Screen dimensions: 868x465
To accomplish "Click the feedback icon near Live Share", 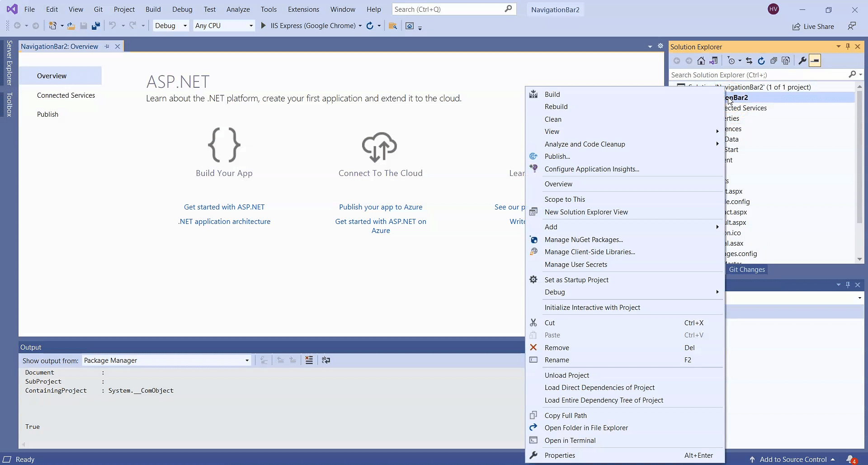I will [x=852, y=26].
